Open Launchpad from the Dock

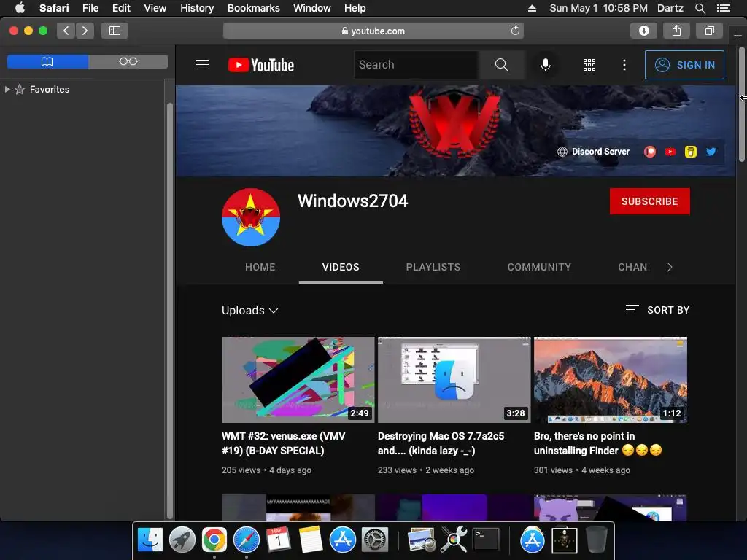(x=182, y=540)
